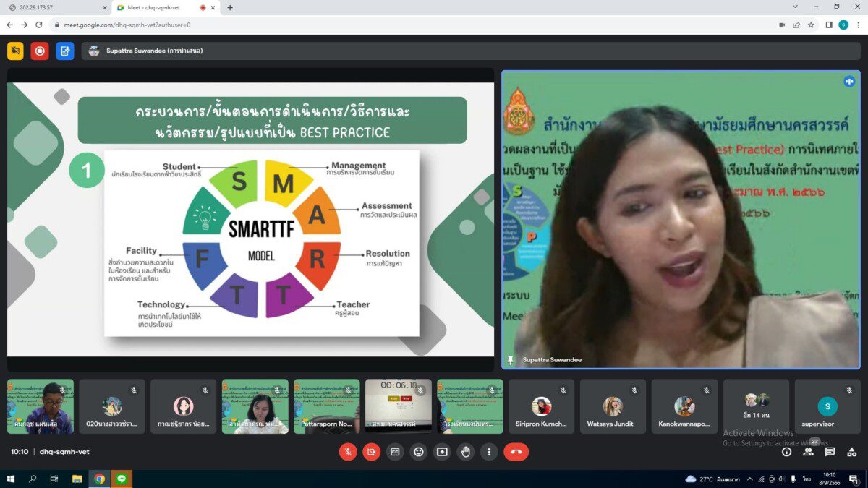Open chat with everyone
868x488 pixels.
[830, 452]
